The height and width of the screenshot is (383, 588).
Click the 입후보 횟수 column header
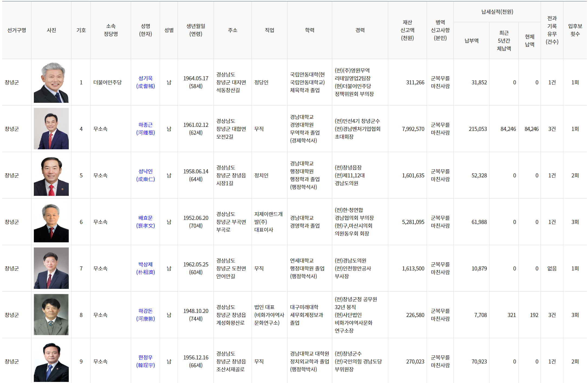575,30
